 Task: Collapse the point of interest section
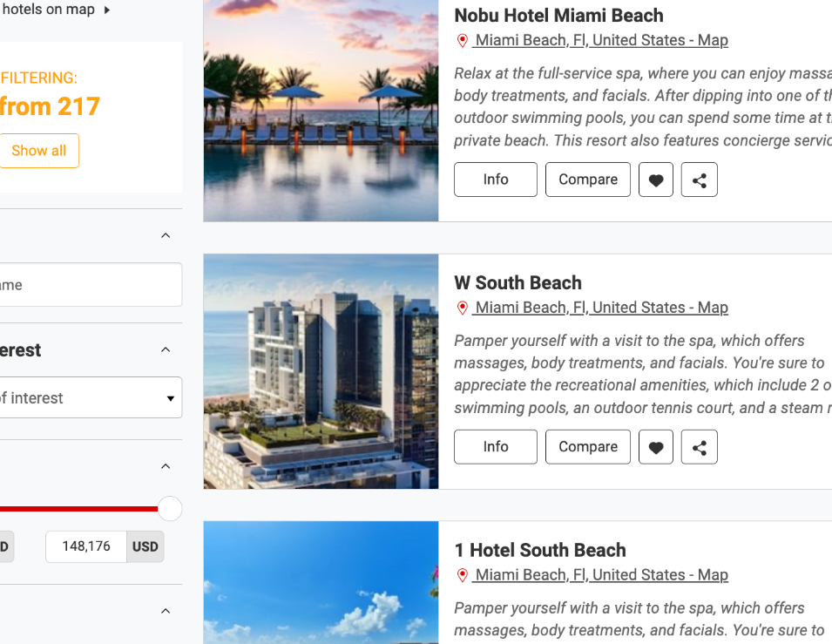pos(166,349)
